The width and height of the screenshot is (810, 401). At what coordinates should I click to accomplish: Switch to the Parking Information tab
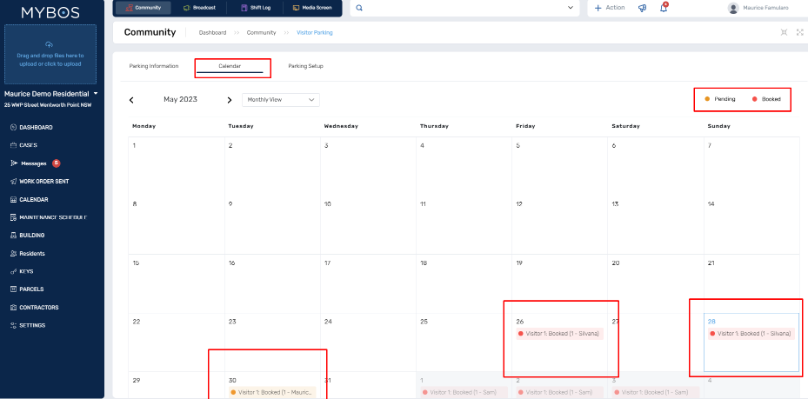tap(154, 66)
